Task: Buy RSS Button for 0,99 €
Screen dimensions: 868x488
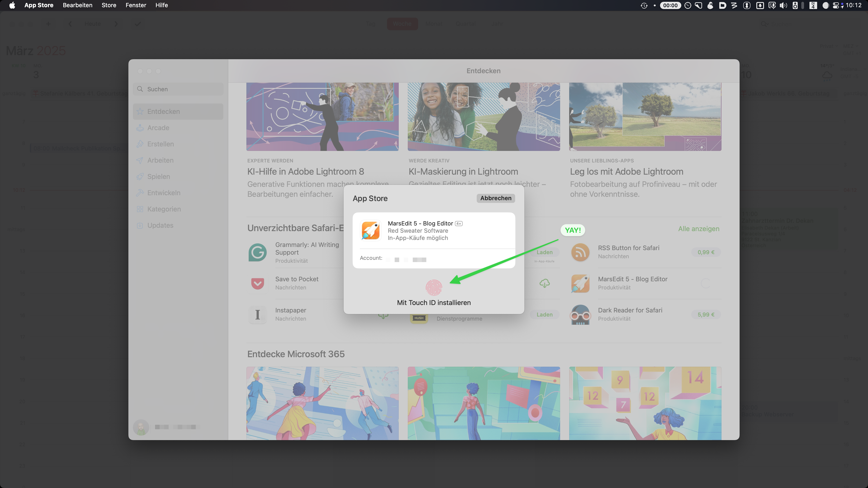Action: tap(705, 252)
